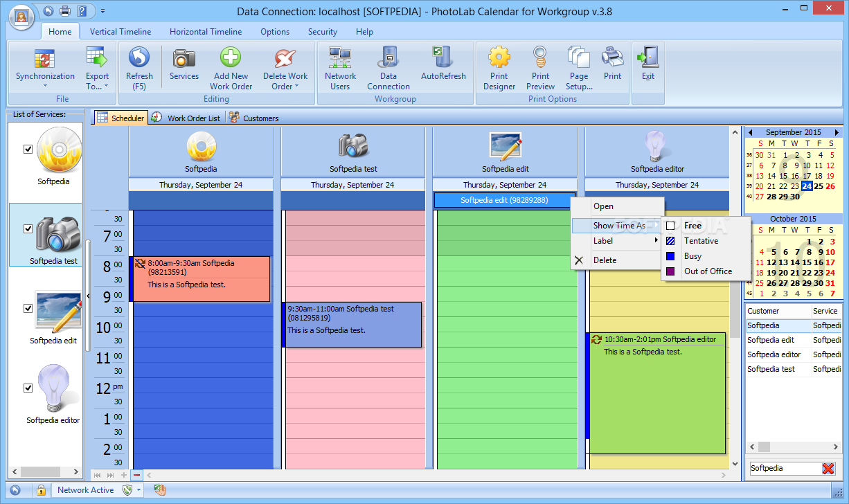Go to next month in mini calendar header
849x504 pixels.
(x=837, y=132)
